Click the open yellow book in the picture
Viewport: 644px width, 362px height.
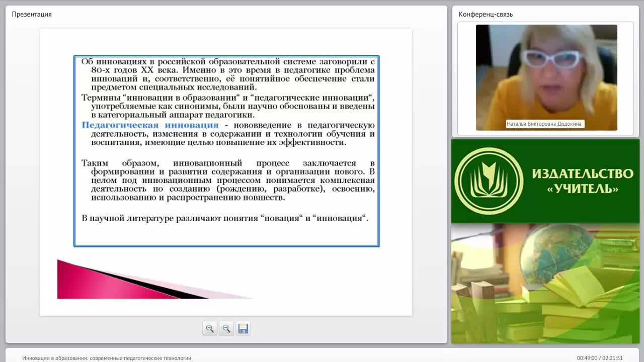coord(579,287)
